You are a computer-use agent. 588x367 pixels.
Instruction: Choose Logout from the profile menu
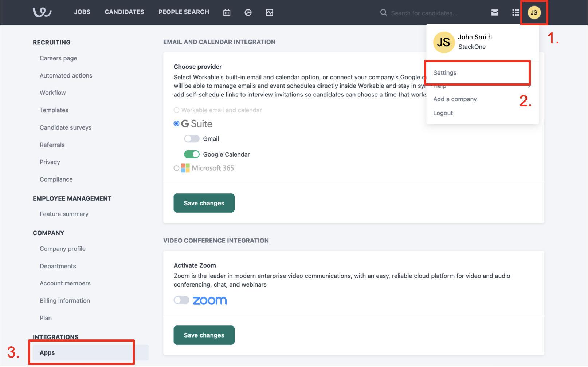443,113
